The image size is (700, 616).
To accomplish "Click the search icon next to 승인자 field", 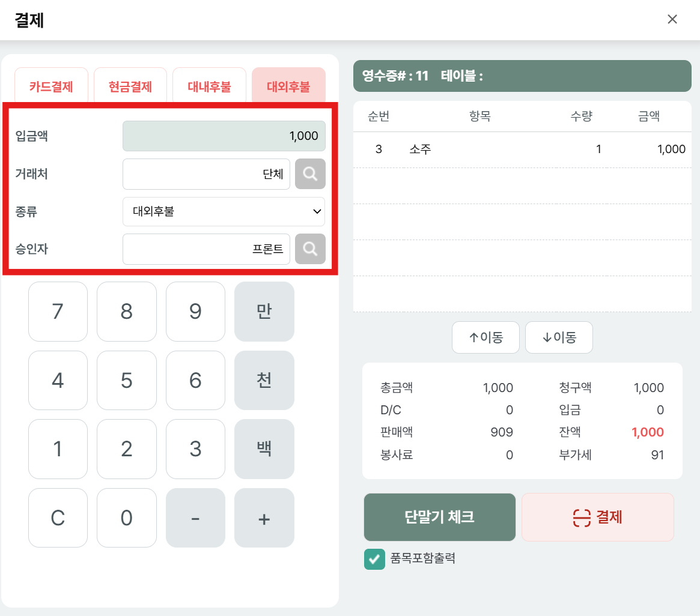I will (x=310, y=249).
